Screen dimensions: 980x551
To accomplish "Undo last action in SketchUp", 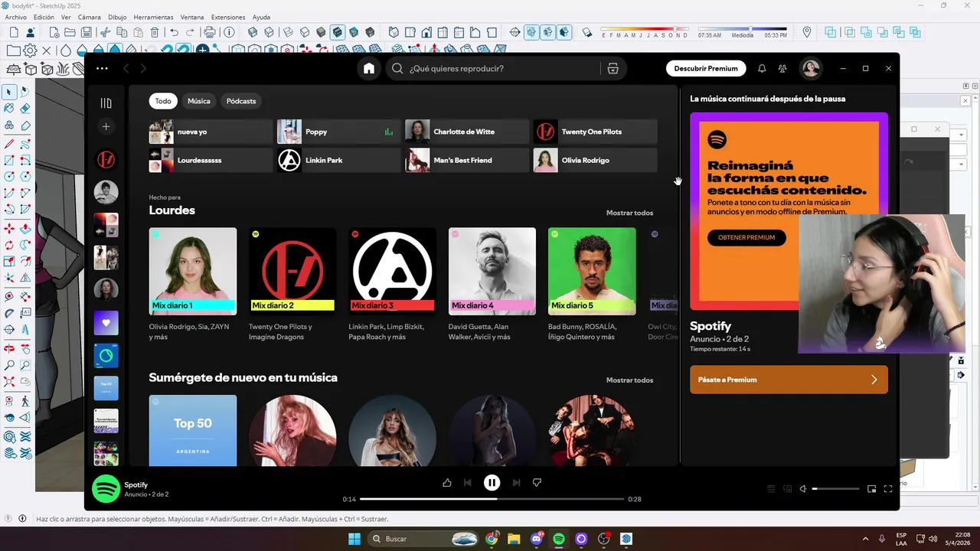I will (174, 32).
